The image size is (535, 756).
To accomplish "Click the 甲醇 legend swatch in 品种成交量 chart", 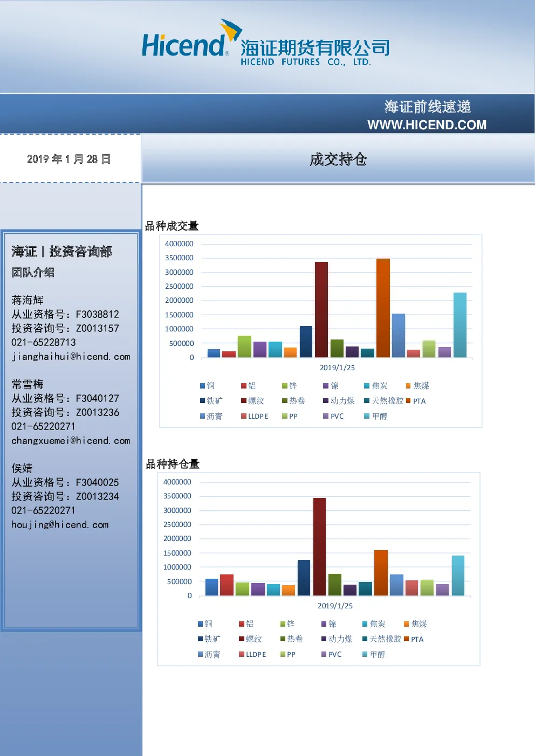I will (367, 416).
